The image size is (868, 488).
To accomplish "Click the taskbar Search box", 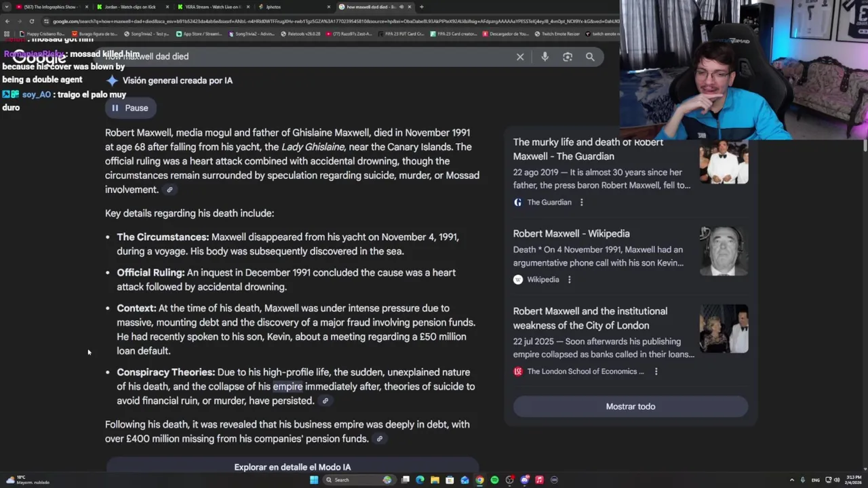I will pyautogui.click(x=359, y=480).
